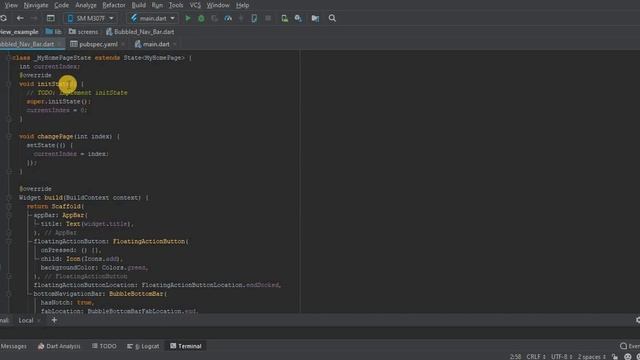The height and width of the screenshot is (360, 640).
Task: Collapse the _MyHomePageState class fold marker
Action: tap(9, 58)
